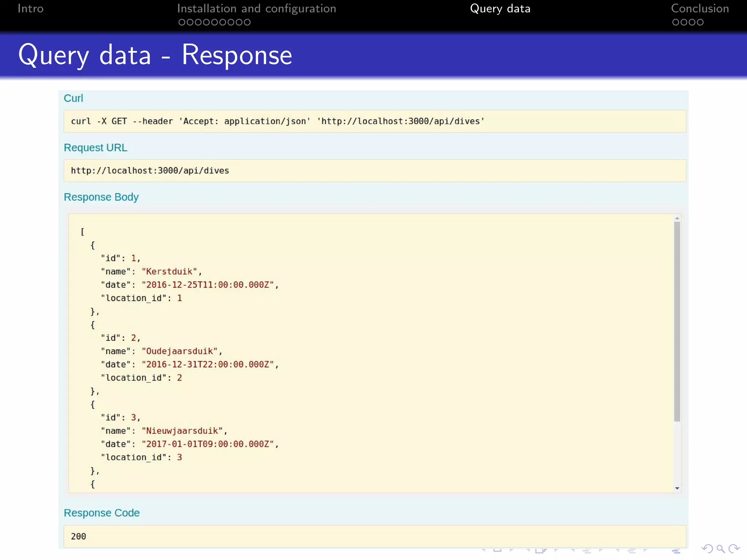
Task: Click the beamer go-back curved arrow icon
Action: pyautogui.click(x=707, y=549)
